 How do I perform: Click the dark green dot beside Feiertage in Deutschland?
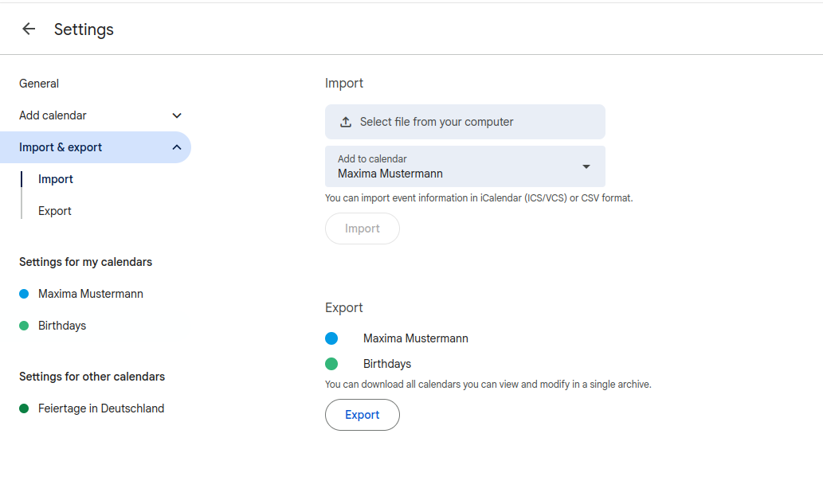(x=24, y=408)
